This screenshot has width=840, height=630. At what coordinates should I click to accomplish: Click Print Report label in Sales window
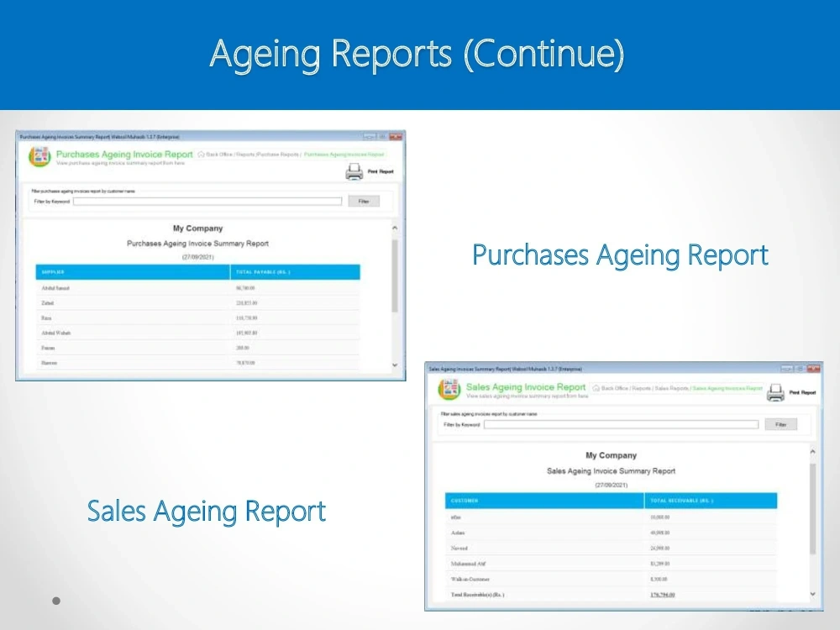click(802, 392)
